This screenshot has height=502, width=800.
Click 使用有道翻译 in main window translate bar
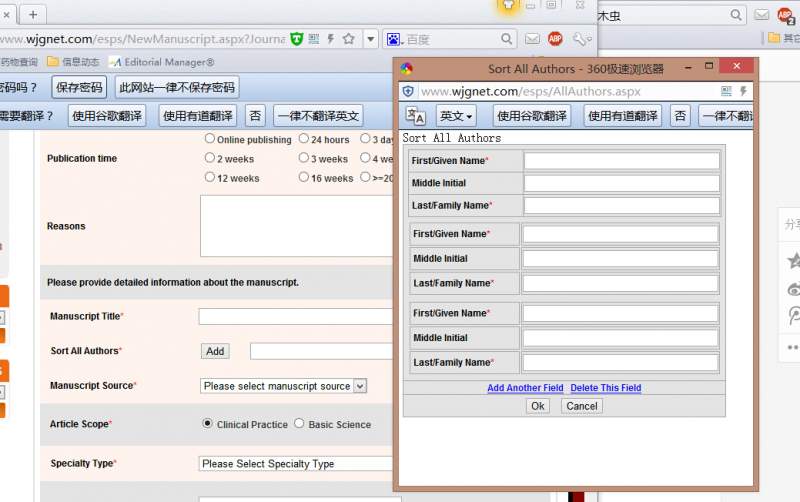[198, 116]
